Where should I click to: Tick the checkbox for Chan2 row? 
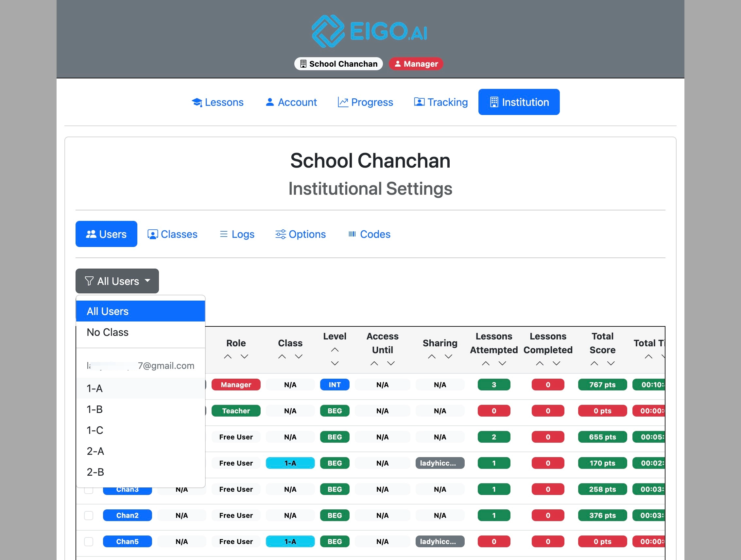pos(88,516)
